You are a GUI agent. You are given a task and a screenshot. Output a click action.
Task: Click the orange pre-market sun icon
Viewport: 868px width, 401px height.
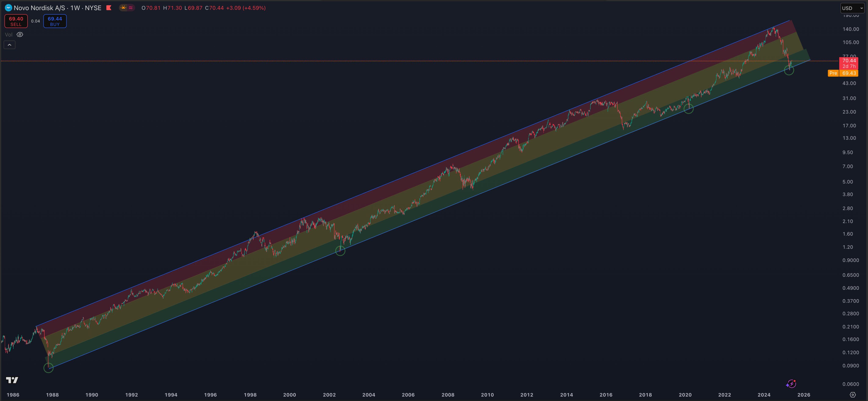[x=123, y=8]
